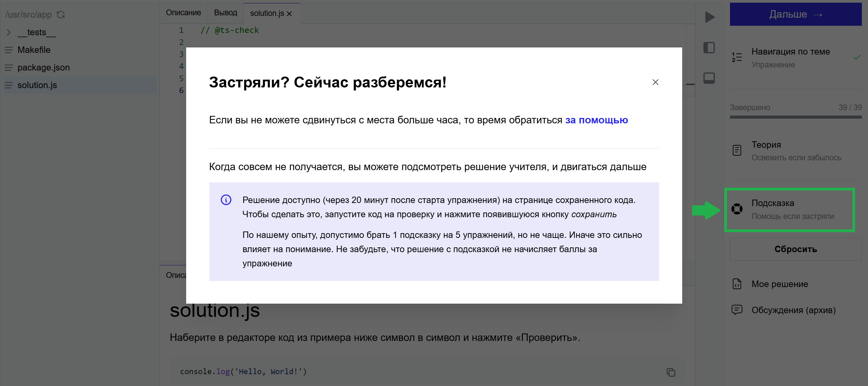This screenshot has width=868, height=386.
Task: Click the Завершено progress bar
Action: click(795, 117)
